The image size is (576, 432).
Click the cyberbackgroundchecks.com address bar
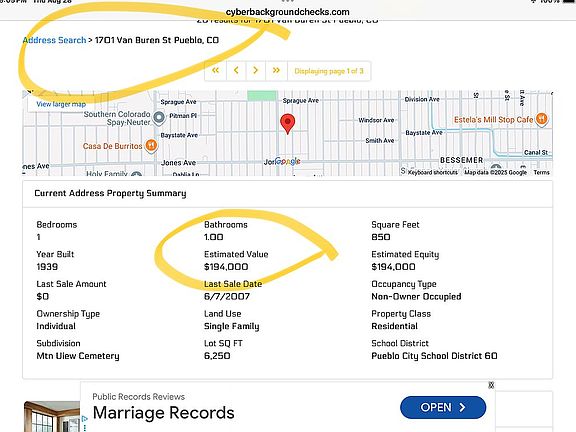pyautogui.click(x=288, y=12)
